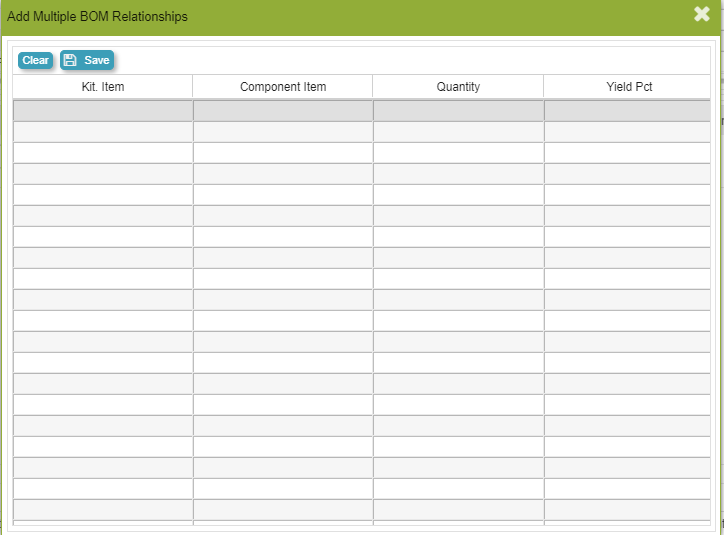Click the Clear button
Screen dimensions: 724x535
[35, 60]
